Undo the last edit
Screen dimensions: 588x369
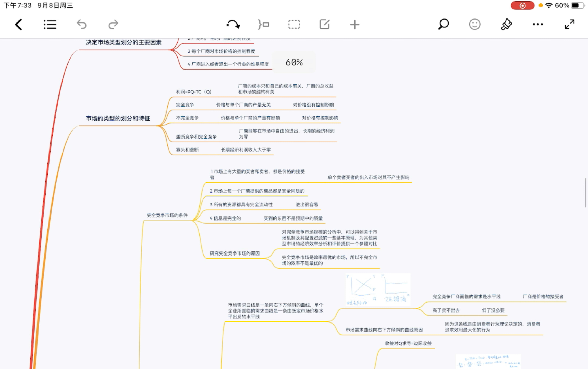click(x=82, y=25)
